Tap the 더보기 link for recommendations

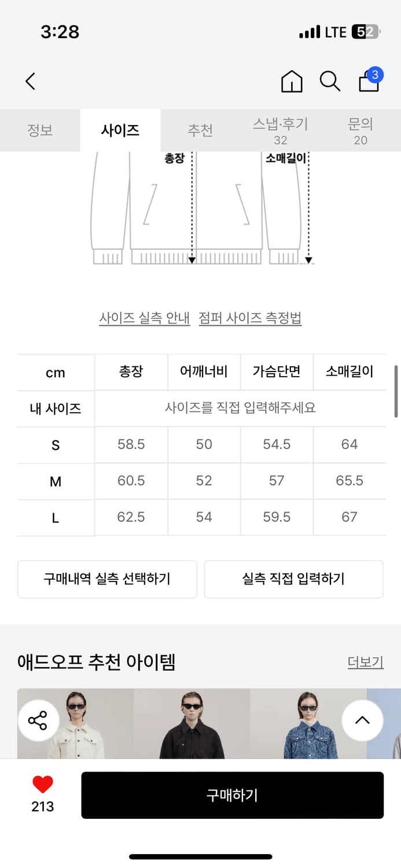(365, 662)
